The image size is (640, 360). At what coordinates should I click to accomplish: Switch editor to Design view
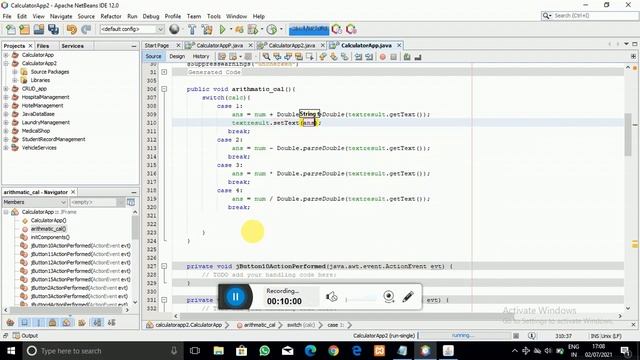tap(177, 56)
